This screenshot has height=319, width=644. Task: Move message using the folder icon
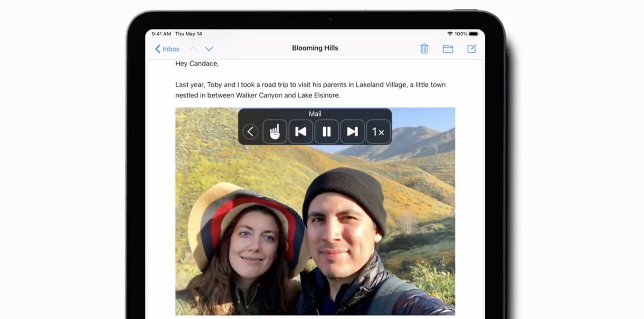[x=448, y=49]
